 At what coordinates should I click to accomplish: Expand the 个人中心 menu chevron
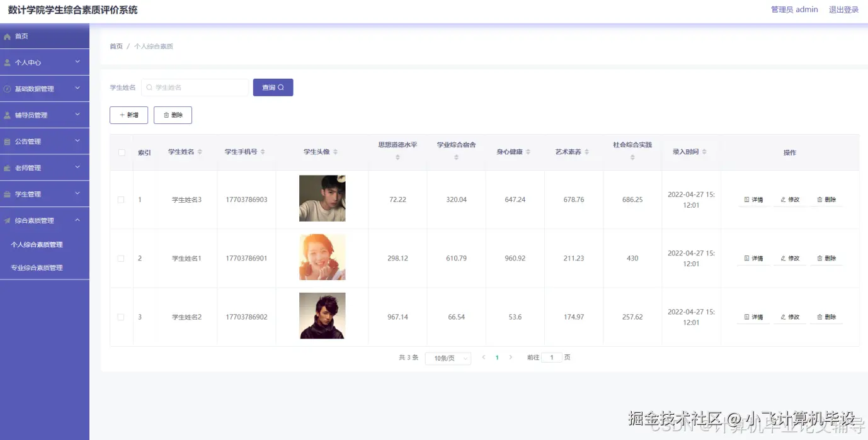(x=77, y=62)
